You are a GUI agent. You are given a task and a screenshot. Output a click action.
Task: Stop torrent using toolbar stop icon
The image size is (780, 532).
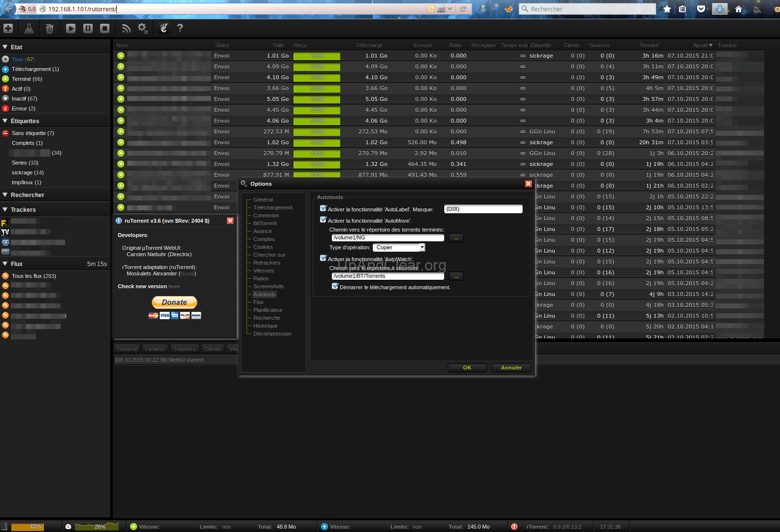click(105, 29)
